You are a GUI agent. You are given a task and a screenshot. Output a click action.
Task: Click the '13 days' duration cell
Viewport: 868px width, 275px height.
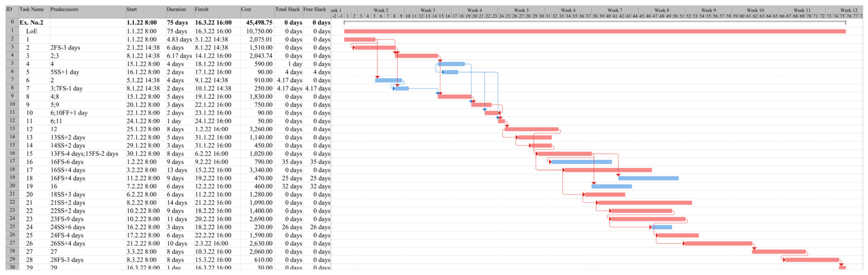[177, 170]
